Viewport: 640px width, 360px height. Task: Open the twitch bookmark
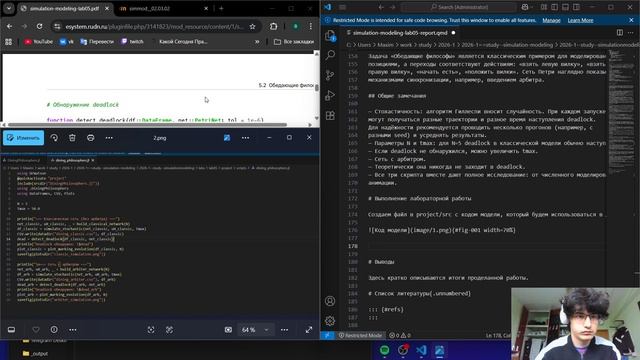(x=132, y=42)
